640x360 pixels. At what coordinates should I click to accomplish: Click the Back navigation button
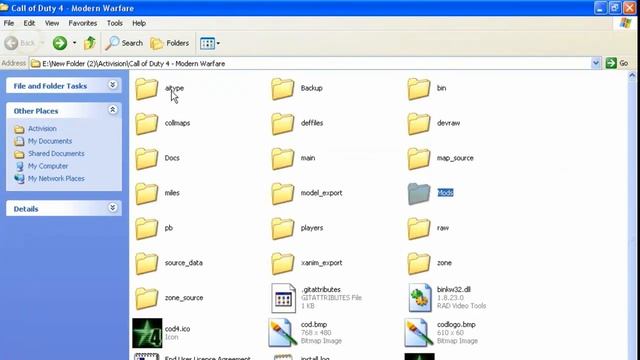20,43
